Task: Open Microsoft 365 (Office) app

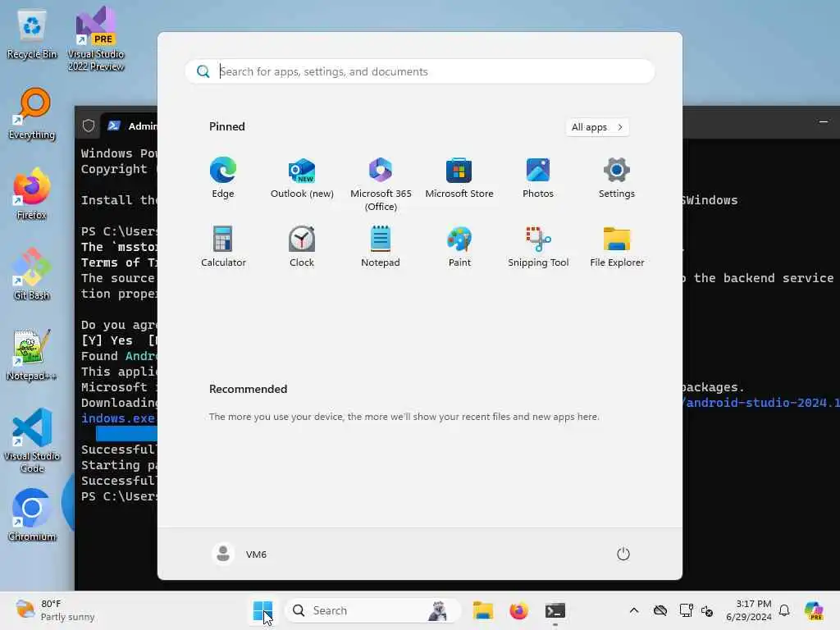Action: [381, 184]
